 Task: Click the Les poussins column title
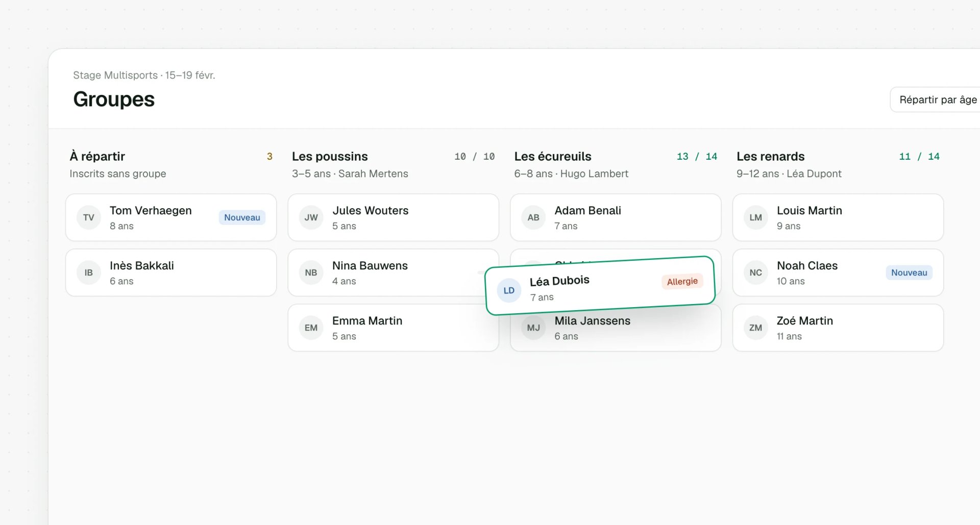(330, 156)
